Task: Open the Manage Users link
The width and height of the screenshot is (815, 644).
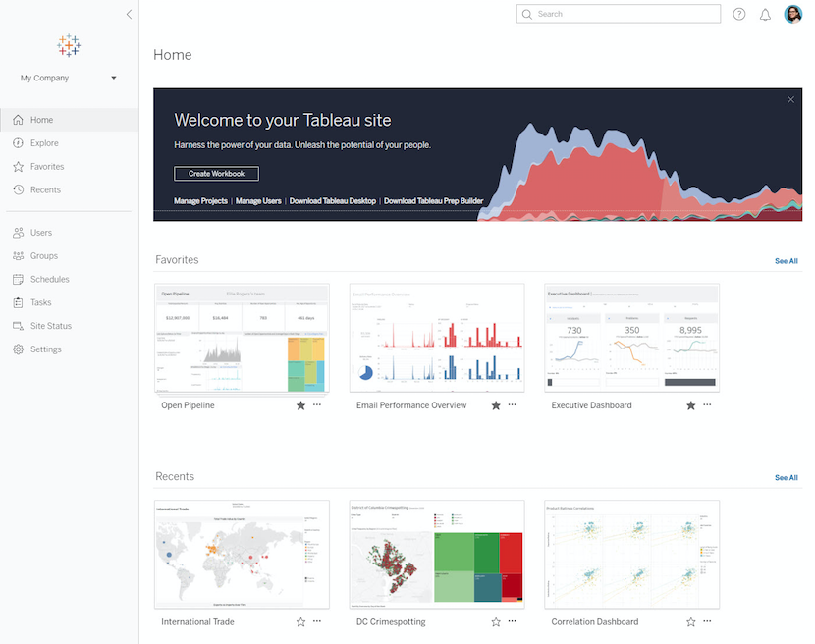Action: click(x=258, y=201)
